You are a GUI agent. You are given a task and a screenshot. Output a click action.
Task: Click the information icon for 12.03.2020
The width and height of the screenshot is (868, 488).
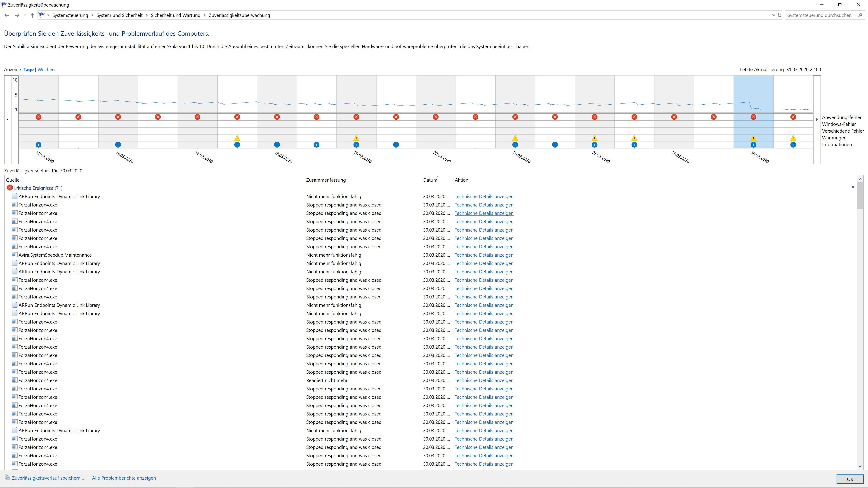[38, 145]
